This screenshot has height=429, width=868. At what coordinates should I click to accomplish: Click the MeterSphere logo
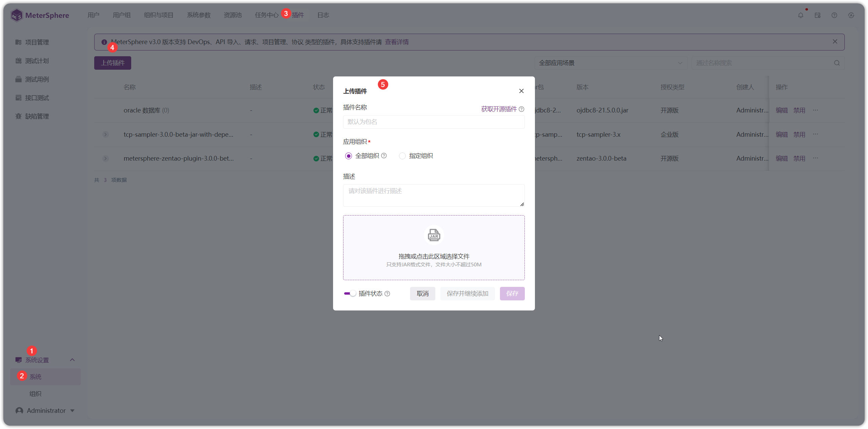tap(40, 15)
